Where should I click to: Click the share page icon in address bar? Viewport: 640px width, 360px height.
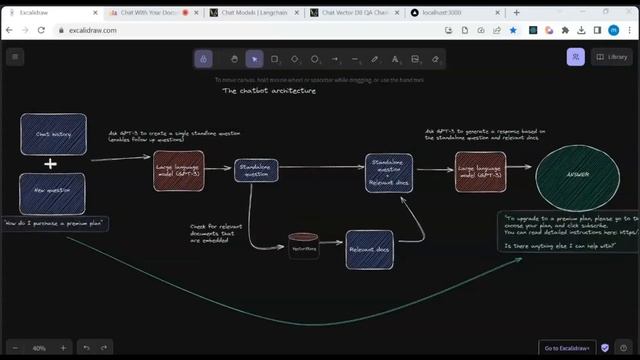point(497,30)
